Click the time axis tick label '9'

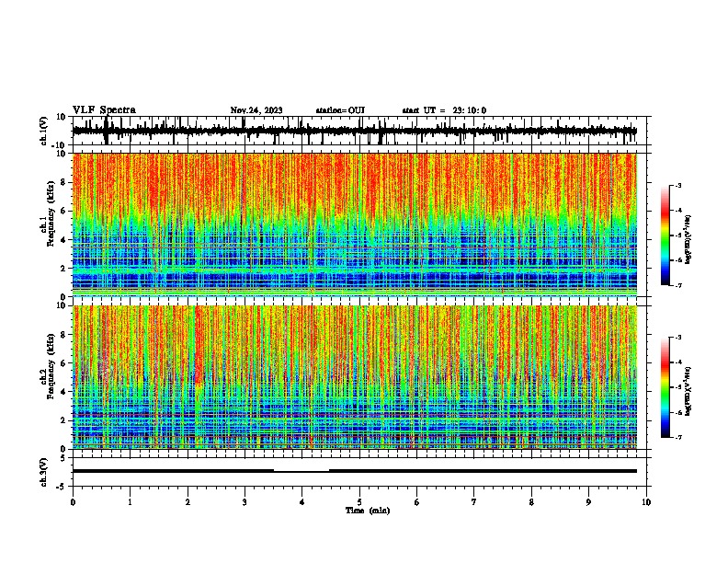tap(588, 502)
